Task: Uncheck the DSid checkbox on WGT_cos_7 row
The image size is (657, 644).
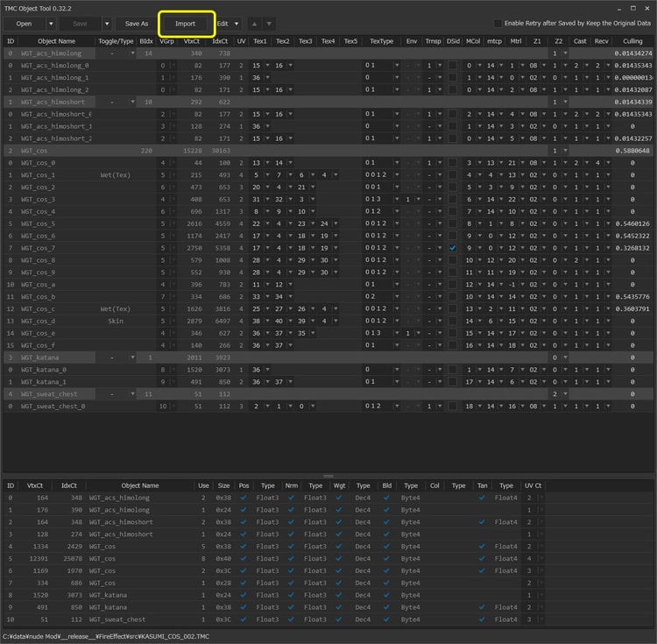Action: [453, 248]
